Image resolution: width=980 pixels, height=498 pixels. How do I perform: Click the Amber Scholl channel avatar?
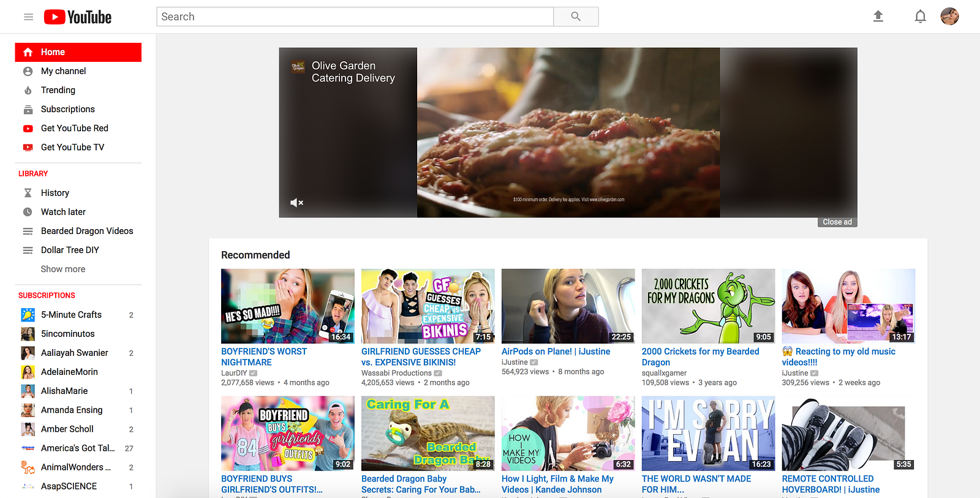[x=28, y=429]
